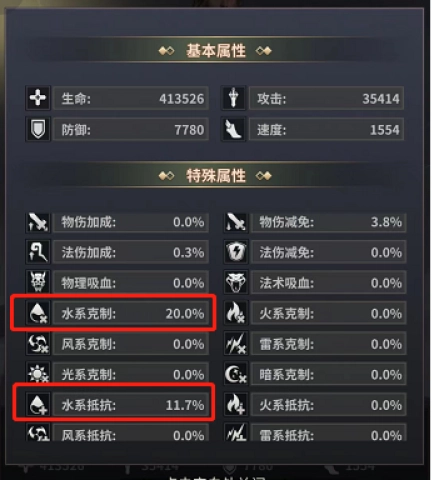The height and width of the screenshot is (480, 434).
Task: Click the 水系克制 water droplet icon
Action: [38, 313]
